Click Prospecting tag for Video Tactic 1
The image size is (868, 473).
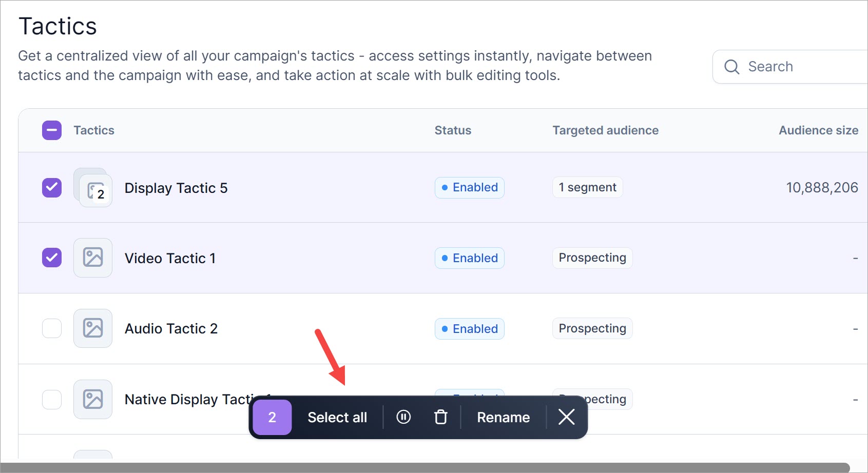point(592,258)
